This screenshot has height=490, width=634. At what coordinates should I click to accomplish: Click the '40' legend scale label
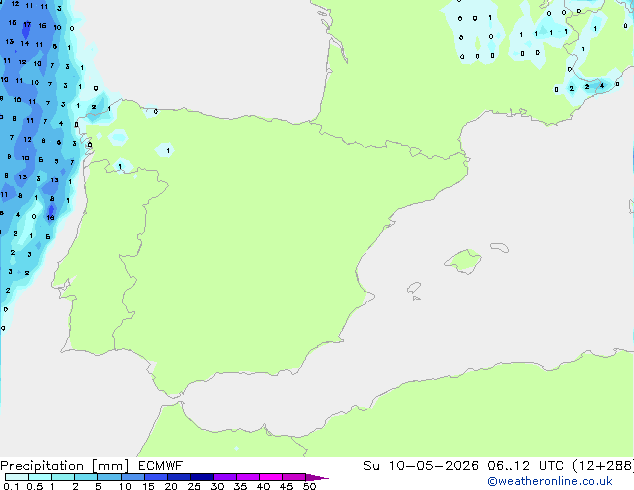pos(263,486)
